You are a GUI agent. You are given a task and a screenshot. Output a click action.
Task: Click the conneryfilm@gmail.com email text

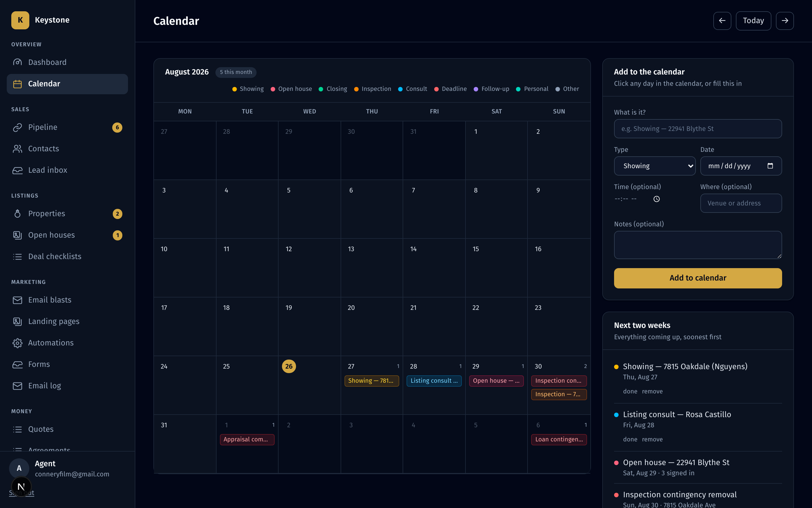[72, 474]
